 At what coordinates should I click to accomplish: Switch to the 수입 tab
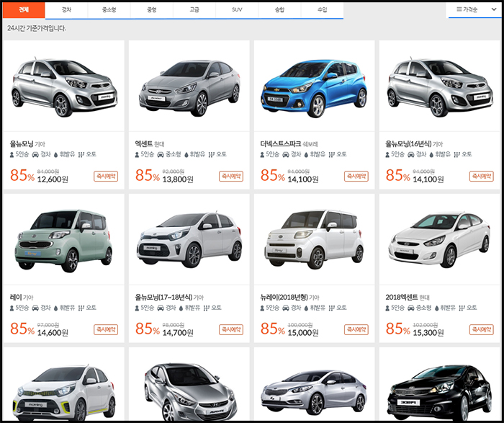pyautogui.click(x=322, y=10)
